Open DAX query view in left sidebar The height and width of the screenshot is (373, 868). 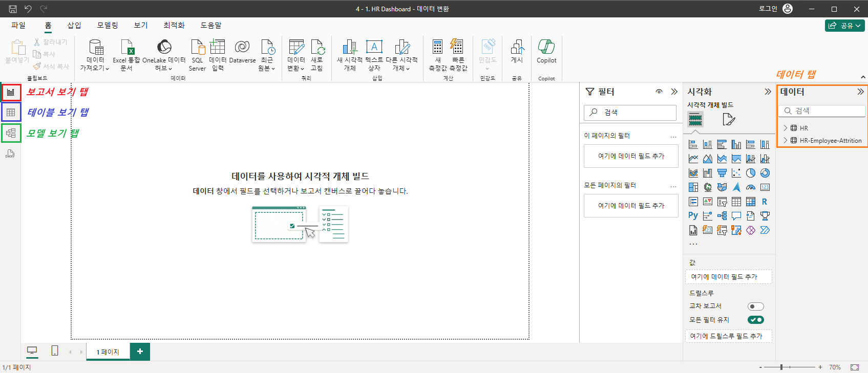(10, 153)
